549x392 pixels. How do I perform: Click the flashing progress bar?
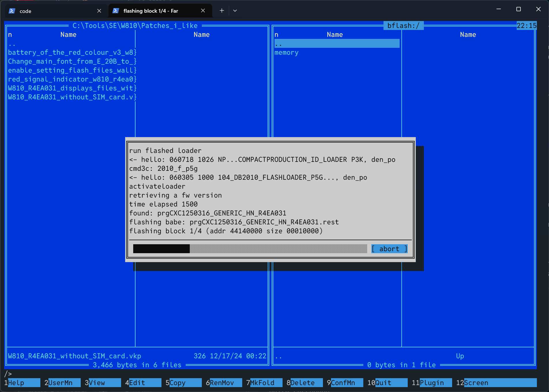(250, 249)
